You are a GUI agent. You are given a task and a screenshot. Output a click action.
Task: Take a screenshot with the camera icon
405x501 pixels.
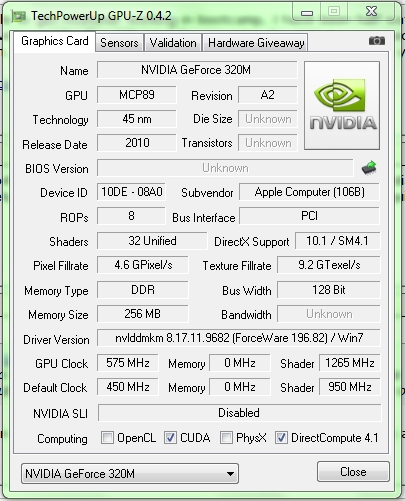(x=377, y=41)
